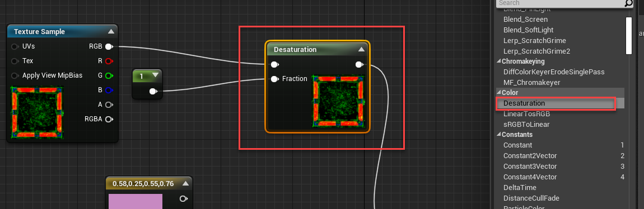Click the green G output pin

pos(109,76)
